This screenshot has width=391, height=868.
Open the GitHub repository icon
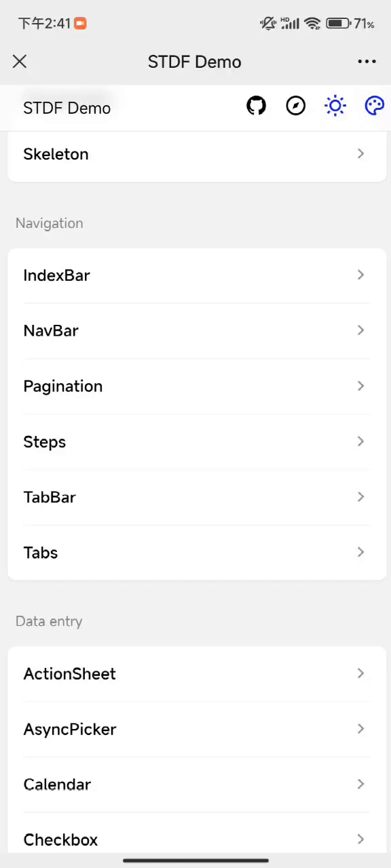coord(256,106)
